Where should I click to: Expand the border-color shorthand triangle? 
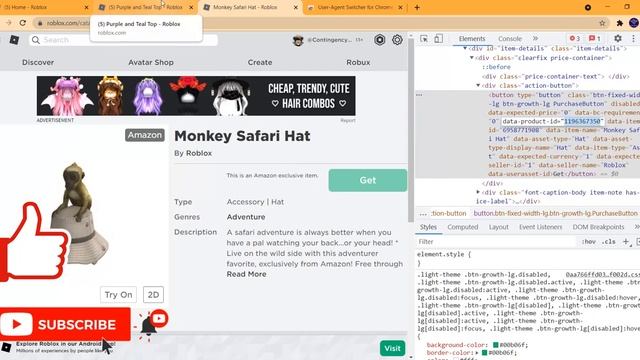click(477, 352)
